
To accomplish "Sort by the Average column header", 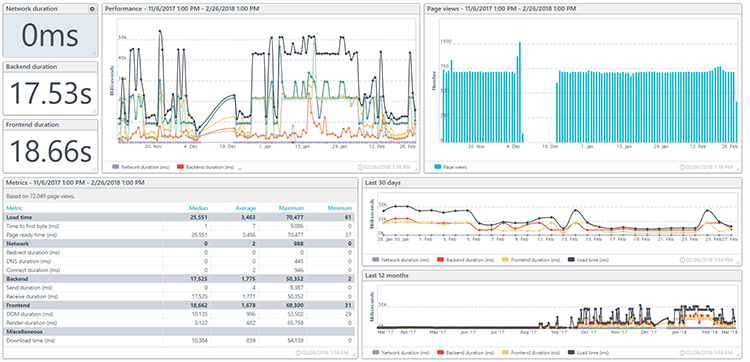I will (245, 208).
